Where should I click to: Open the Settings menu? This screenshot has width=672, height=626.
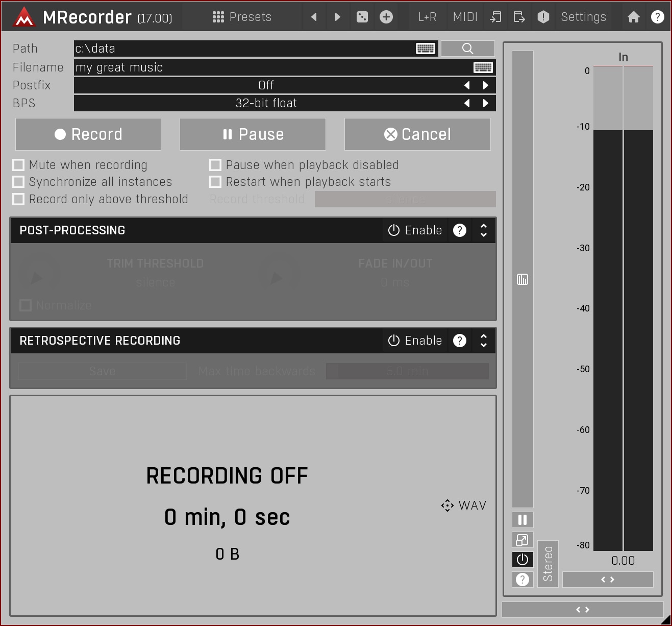[x=583, y=17]
